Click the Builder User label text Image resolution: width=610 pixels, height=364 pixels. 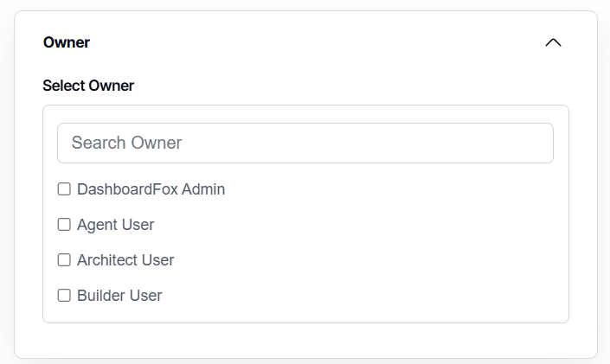119,295
